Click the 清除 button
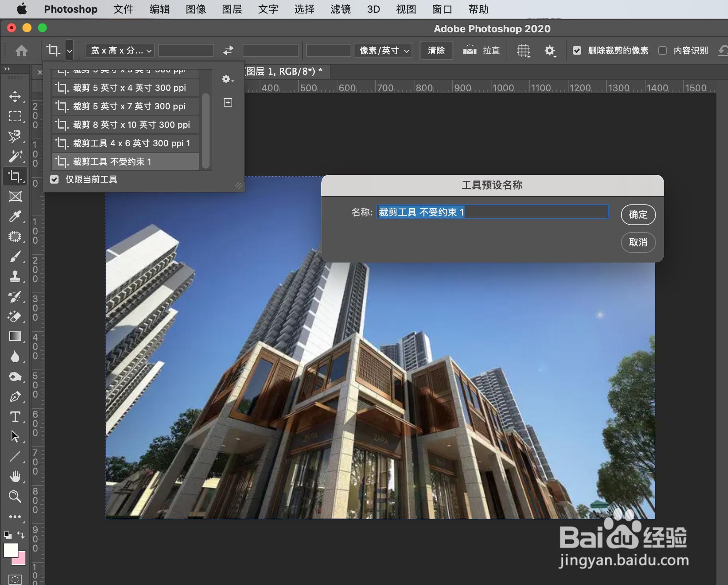The image size is (728, 585). tap(436, 50)
